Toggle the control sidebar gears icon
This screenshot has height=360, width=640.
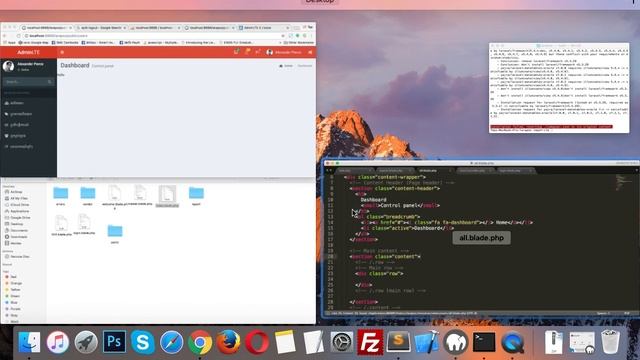(310, 52)
